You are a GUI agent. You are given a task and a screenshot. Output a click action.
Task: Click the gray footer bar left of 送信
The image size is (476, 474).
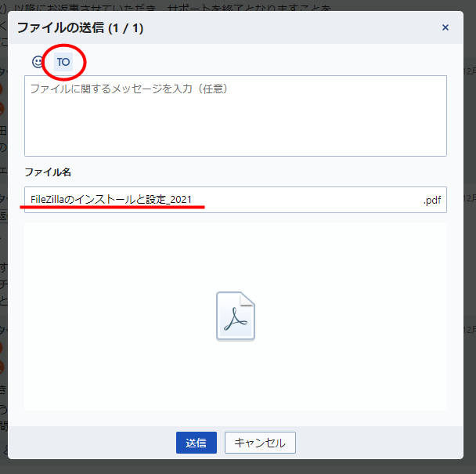94,443
